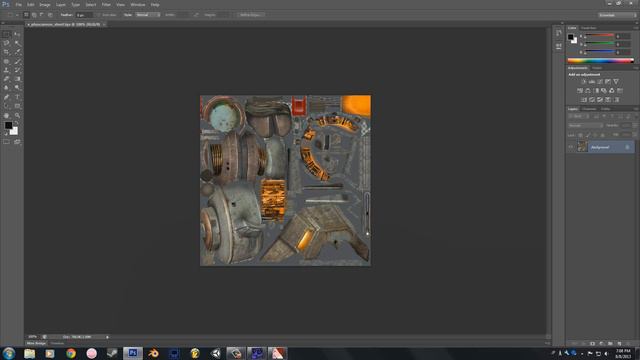The width and height of the screenshot is (640, 360).
Task: Select the Lasso tool
Action: (x=7, y=43)
